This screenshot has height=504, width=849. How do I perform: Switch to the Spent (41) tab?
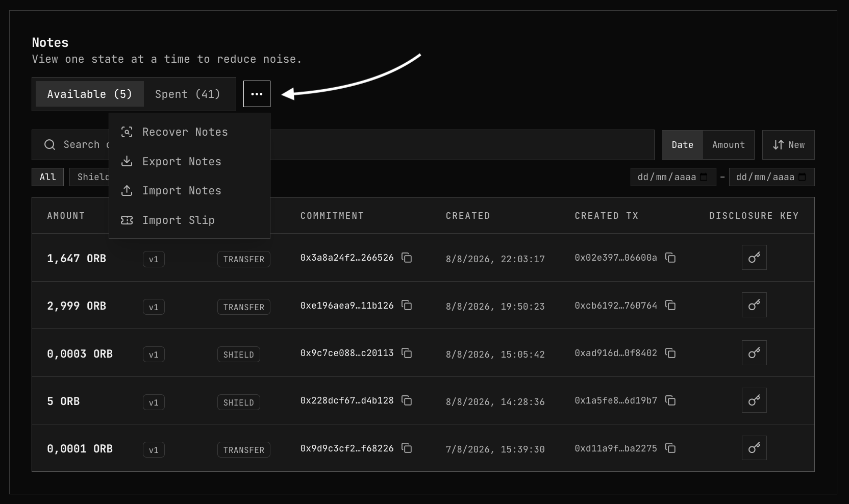(188, 94)
